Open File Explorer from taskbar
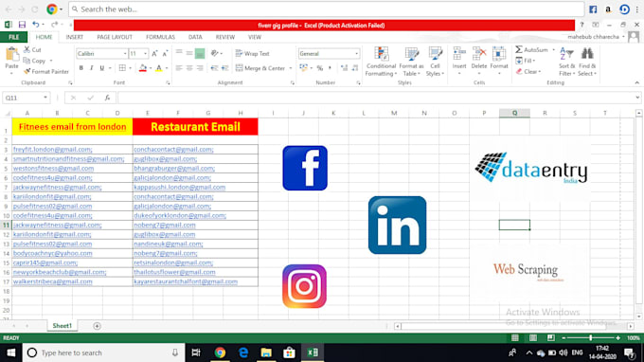 pyautogui.click(x=266, y=353)
